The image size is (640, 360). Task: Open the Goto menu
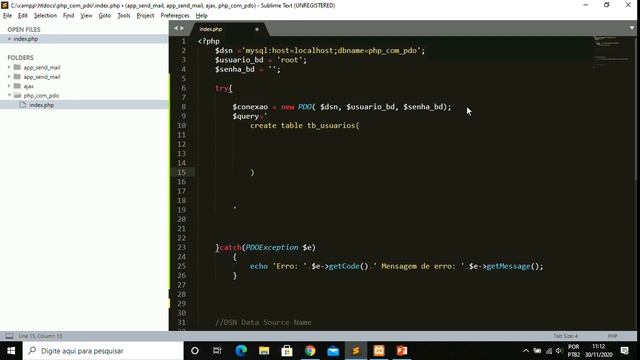104,16
